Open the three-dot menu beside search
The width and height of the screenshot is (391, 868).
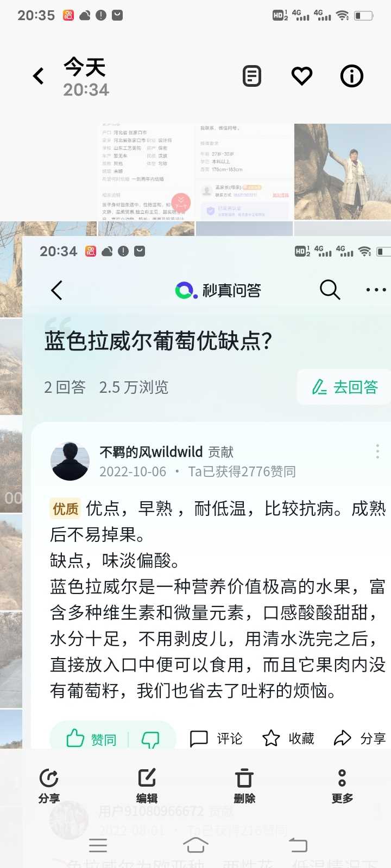coord(376,290)
